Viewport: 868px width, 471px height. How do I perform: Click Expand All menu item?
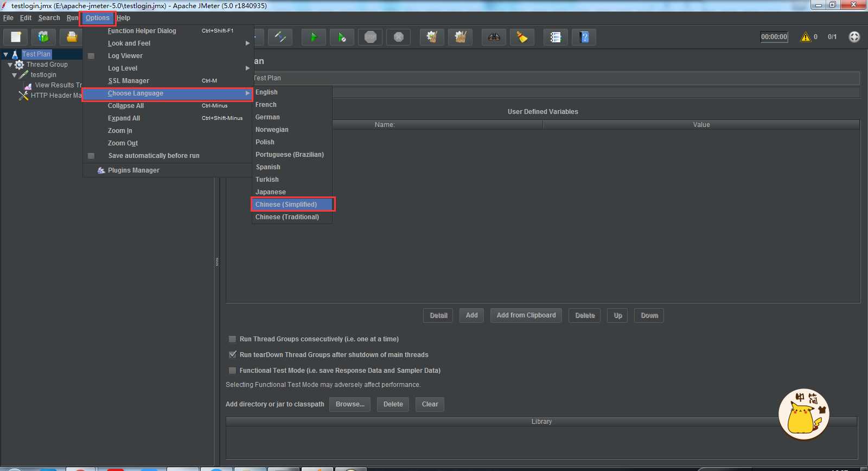coord(168,118)
